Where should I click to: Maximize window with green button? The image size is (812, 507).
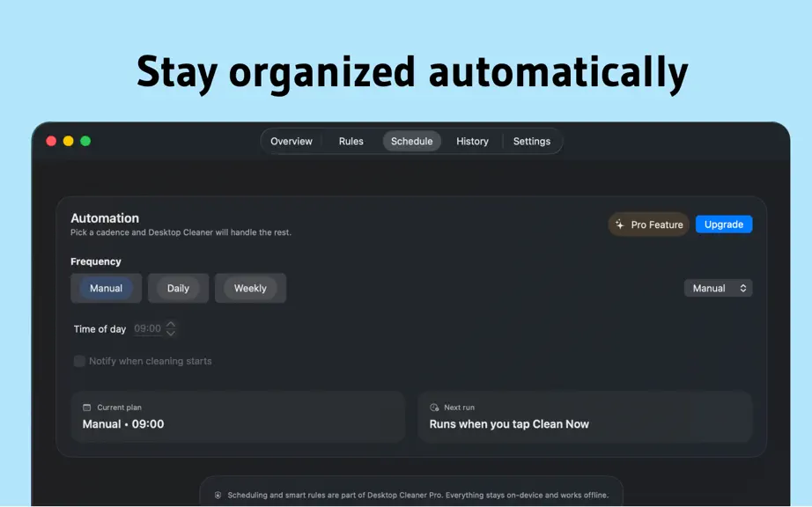coord(85,141)
